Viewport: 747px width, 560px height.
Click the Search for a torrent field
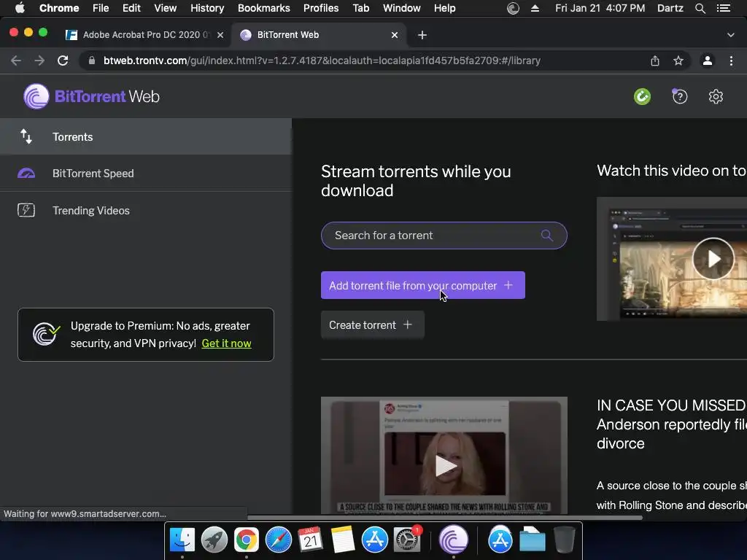coord(444,236)
